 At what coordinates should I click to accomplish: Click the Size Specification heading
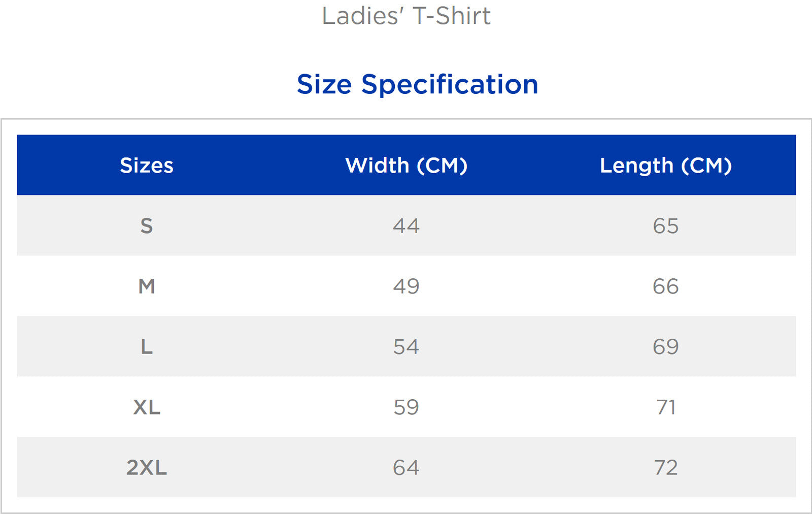(x=417, y=84)
